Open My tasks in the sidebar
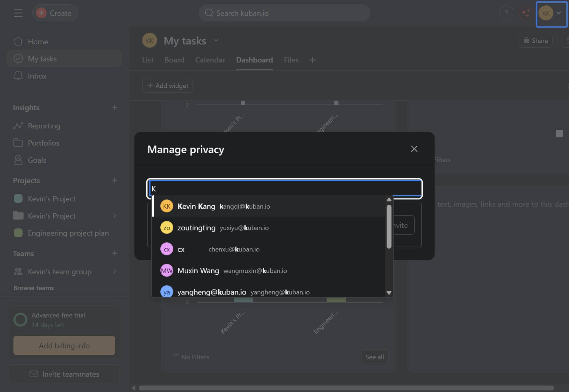569x392 pixels. click(64, 59)
